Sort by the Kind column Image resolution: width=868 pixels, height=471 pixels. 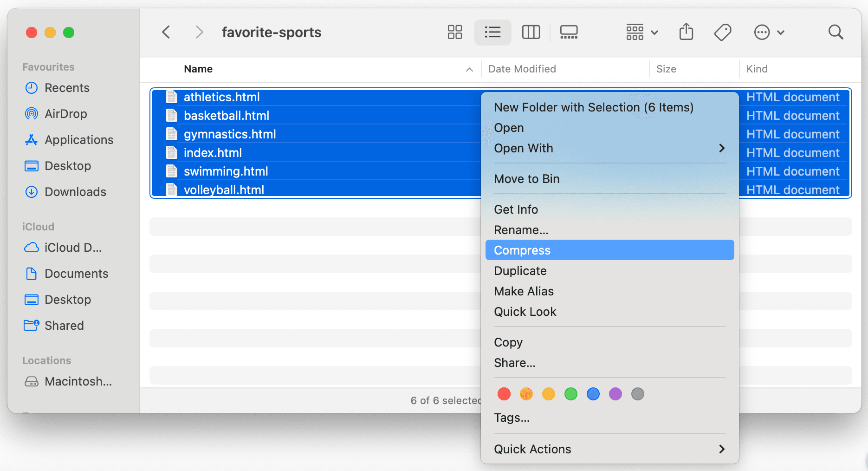[757, 69]
